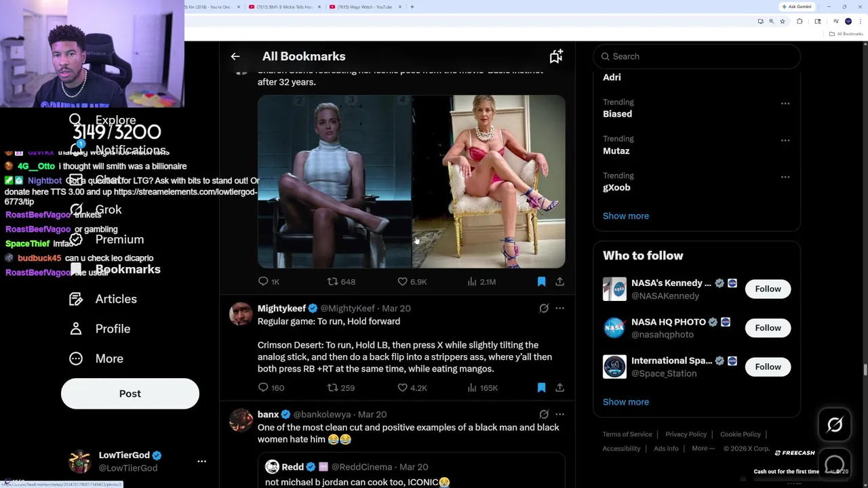Click the Search input field
Screen dimensions: 868x488
696,56
